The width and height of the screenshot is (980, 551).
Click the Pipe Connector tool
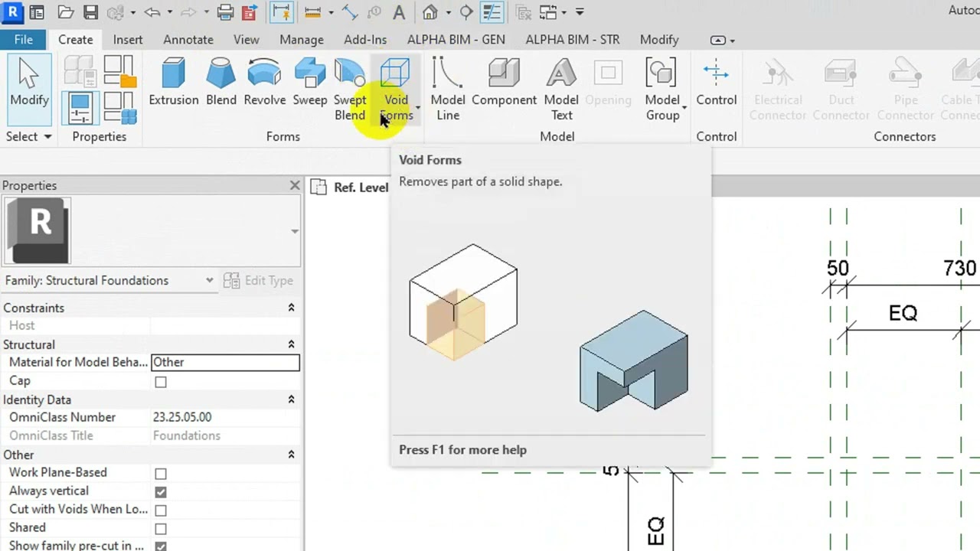(905, 90)
